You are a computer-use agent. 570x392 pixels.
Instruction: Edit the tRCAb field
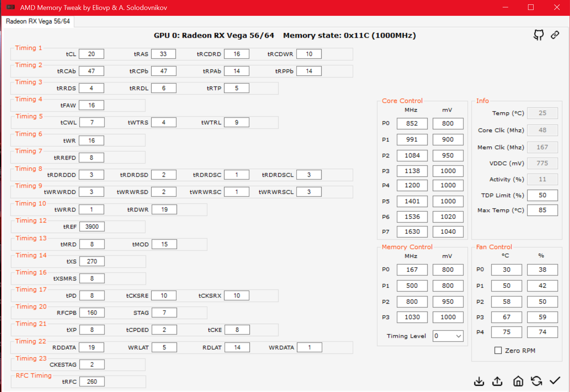(x=91, y=71)
